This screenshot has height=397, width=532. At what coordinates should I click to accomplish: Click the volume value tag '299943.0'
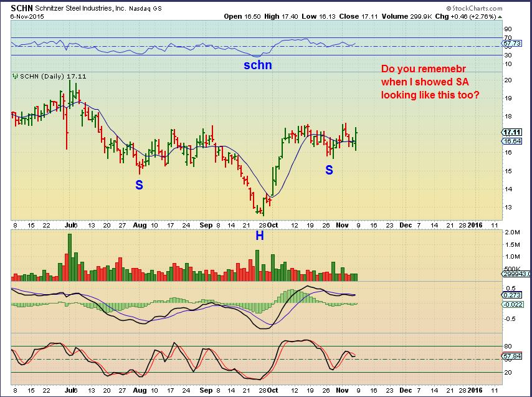[x=516, y=274]
